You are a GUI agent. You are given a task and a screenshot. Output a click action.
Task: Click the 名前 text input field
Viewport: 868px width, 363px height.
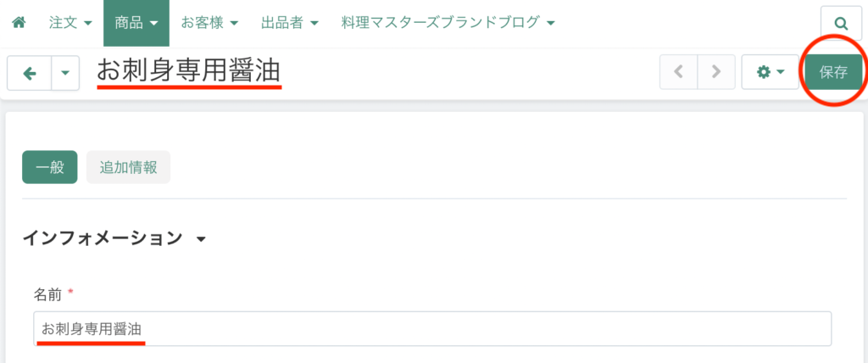pyautogui.click(x=432, y=328)
